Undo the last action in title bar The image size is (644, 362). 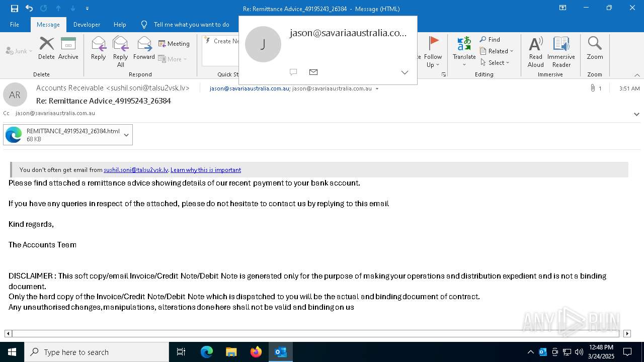coord(29,9)
